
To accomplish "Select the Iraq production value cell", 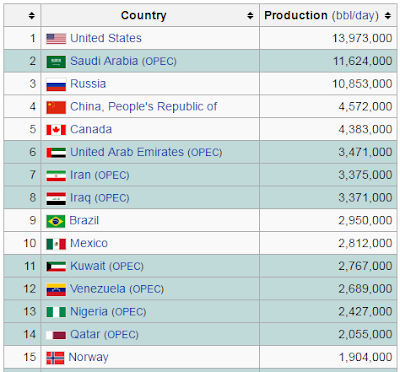I will [x=328, y=198].
